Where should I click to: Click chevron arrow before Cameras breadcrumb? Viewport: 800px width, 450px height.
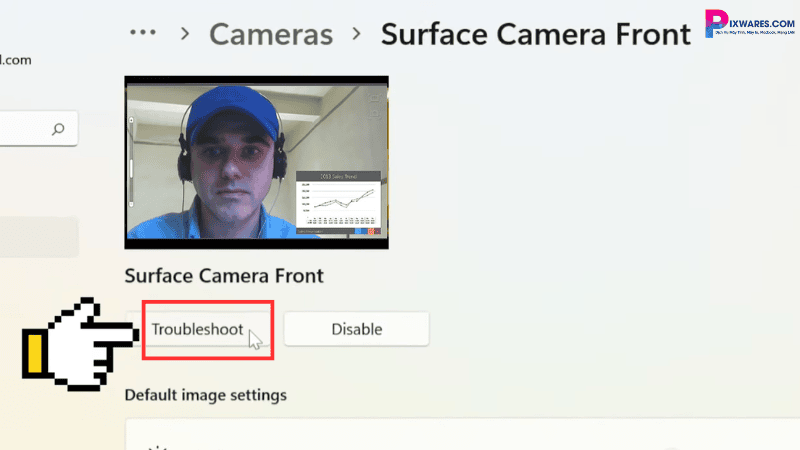click(184, 35)
